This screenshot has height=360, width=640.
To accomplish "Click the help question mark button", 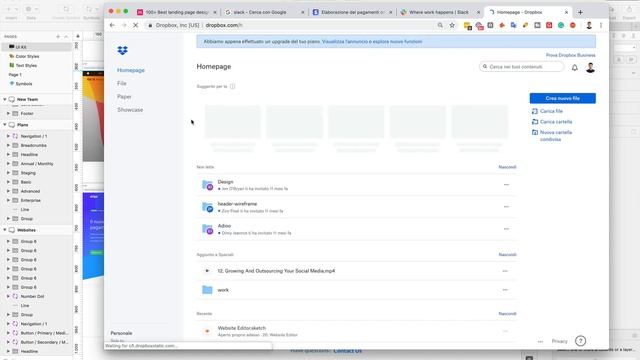I will tap(580, 341).
